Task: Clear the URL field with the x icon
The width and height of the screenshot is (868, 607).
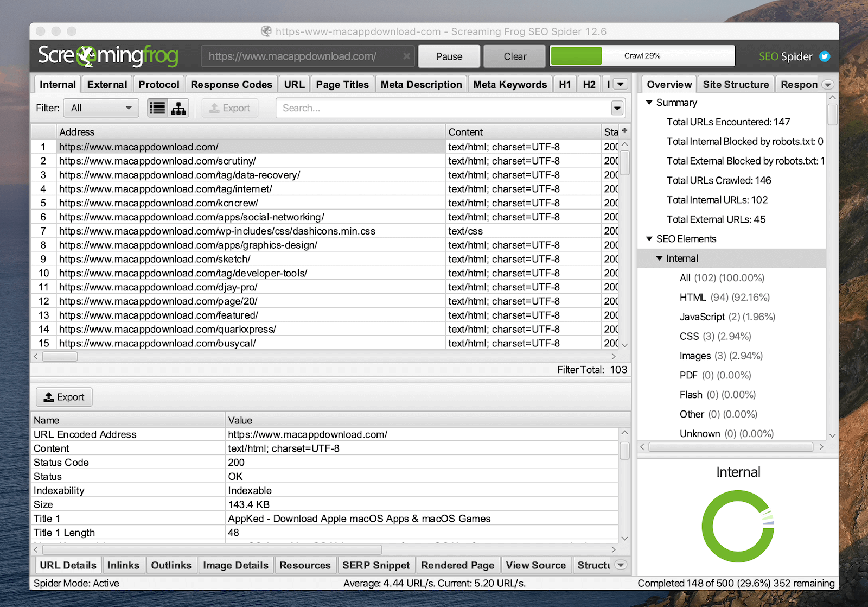Action: point(406,56)
